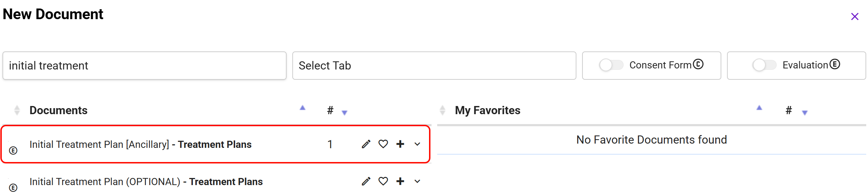Edit Initial Treatment Plan [Ancillary] pencil icon
This screenshot has width=868, height=195.
366,144
